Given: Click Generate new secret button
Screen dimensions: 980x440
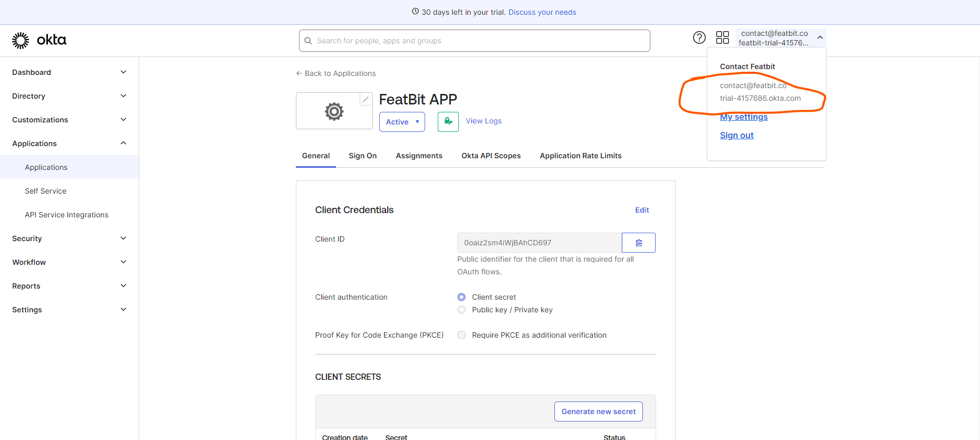Looking at the screenshot, I should (599, 412).
